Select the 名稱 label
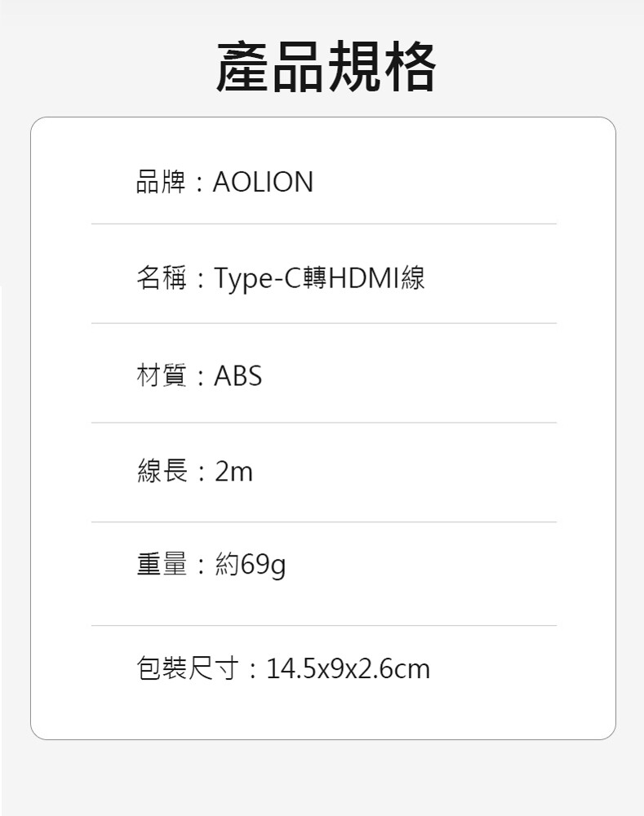Viewport: 644px width, 816px height. coord(162,279)
